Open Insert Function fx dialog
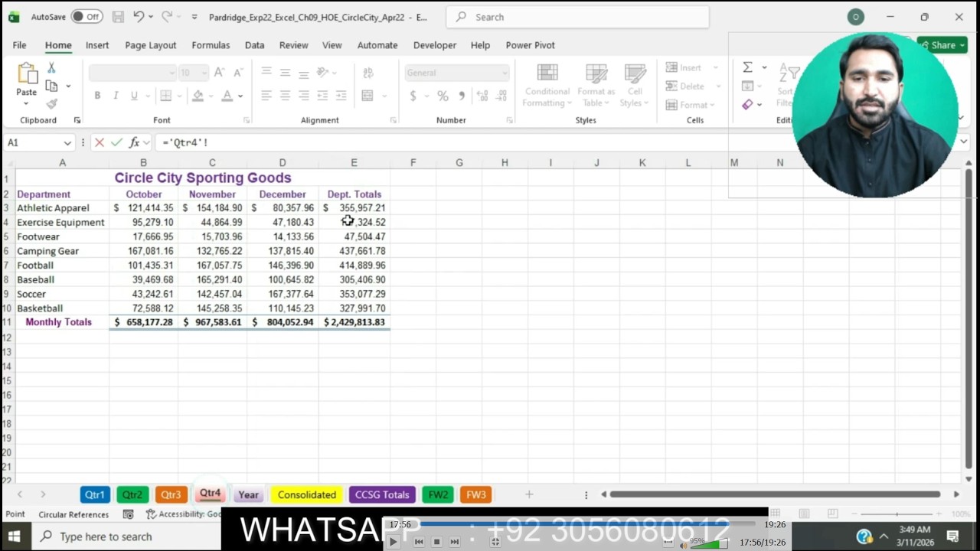 [x=134, y=142]
